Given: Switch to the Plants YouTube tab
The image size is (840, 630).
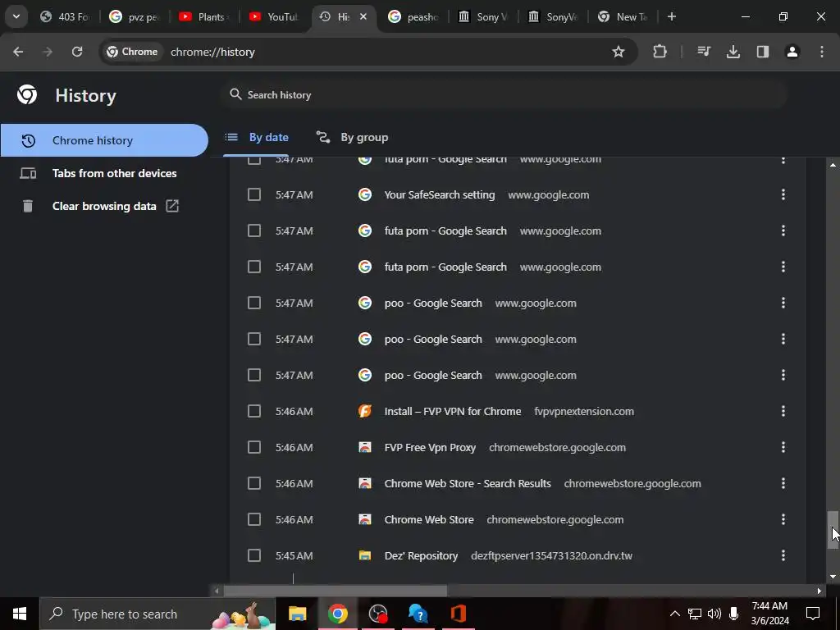Looking at the screenshot, I should 204,16.
